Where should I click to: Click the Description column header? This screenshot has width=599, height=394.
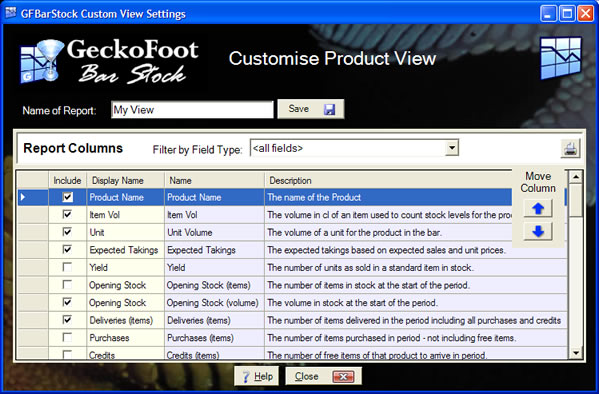388,180
